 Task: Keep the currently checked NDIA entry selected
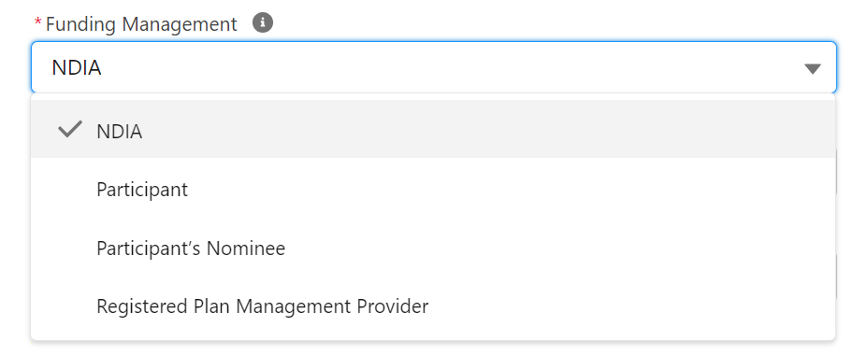433,129
